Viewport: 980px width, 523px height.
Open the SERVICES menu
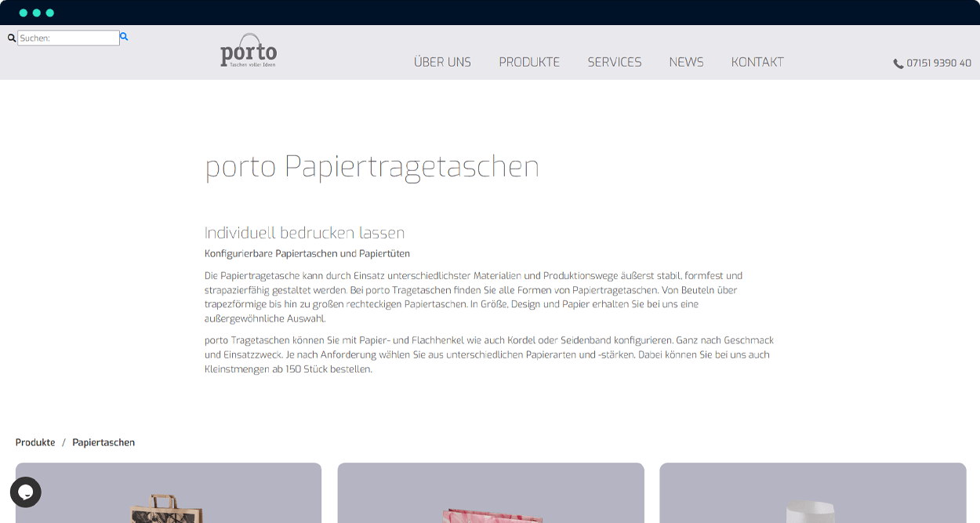tap(615, 62)
